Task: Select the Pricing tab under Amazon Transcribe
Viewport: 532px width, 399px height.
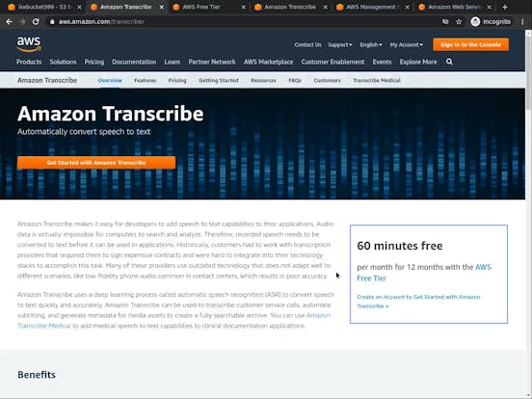Action: 177,80
